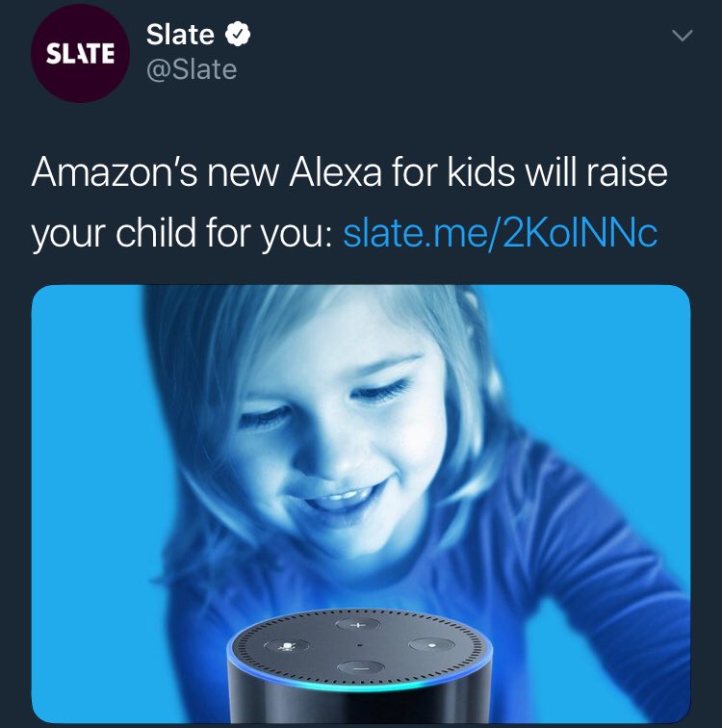The width and height of the screenshot is (722, 728).
Task: Open the slate.me/2KoINNc link
Action: [x=500, y=233]
